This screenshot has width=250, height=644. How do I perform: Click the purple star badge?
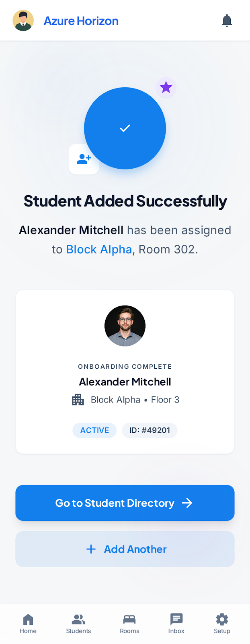click(166, 87)
